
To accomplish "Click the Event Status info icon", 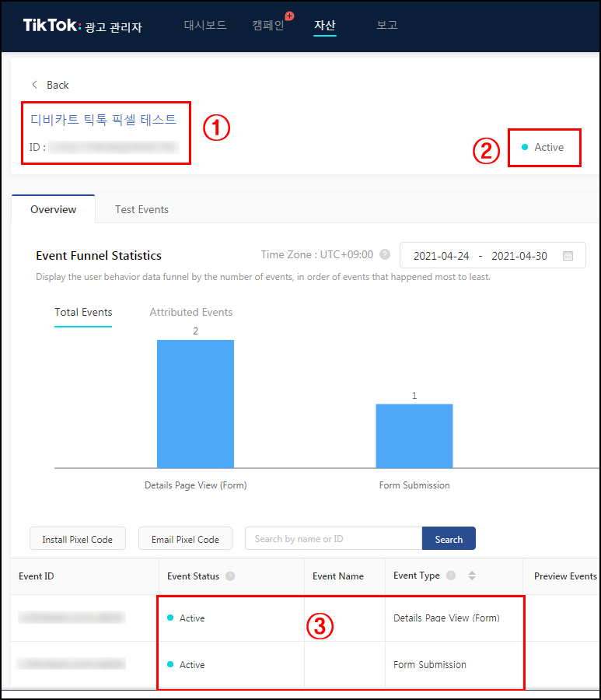I will pyautogui.click(x=230, y=576).
